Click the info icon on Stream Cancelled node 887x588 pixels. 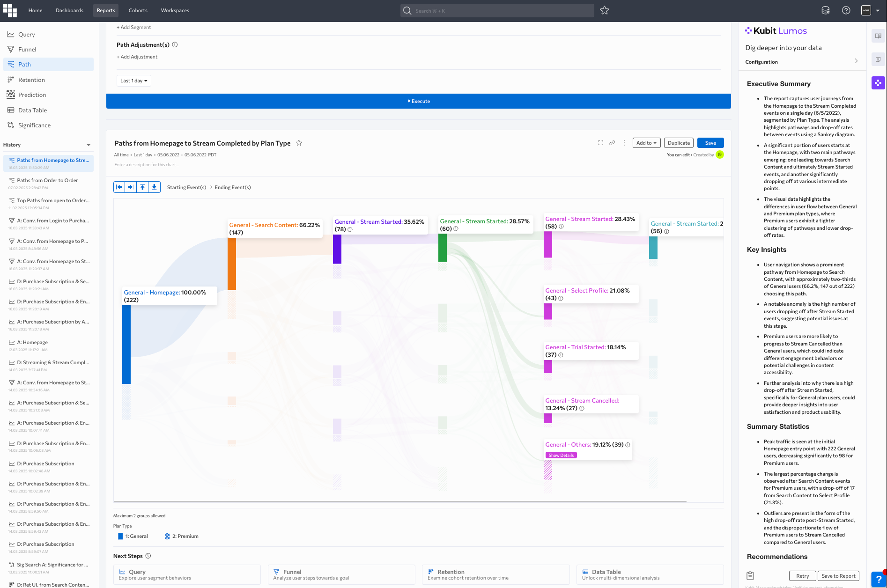coord(582,408)
